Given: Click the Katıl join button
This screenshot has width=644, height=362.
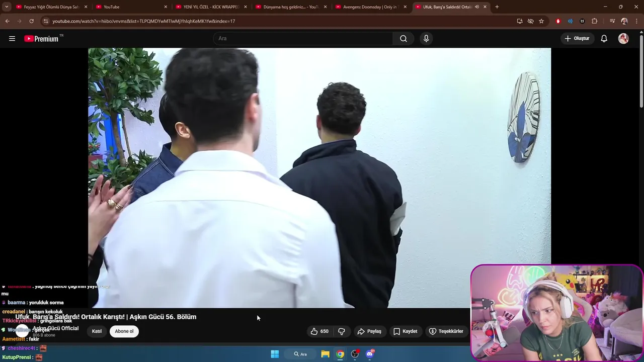Looking at the screenshot, I should pos(97,331).
